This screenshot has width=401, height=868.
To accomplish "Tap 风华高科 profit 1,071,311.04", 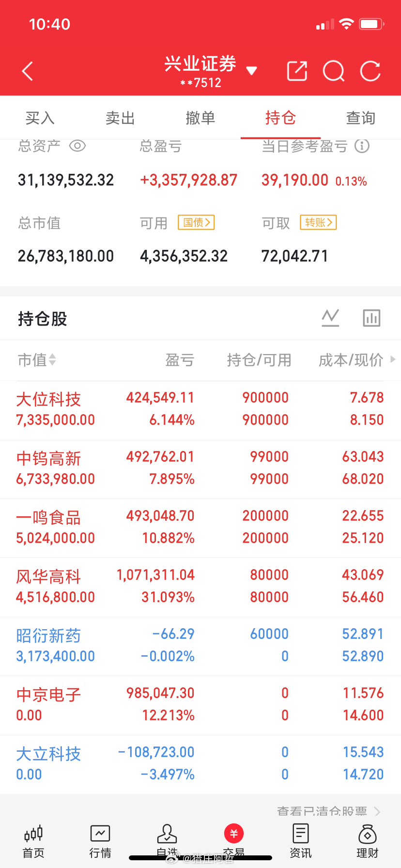I will [155, 575].
